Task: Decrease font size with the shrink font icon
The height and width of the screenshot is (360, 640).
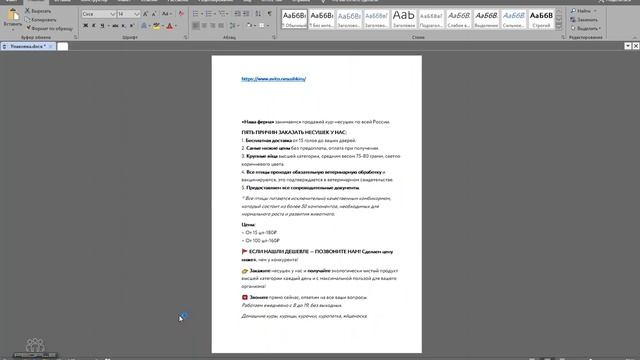Action: [154, 14]
